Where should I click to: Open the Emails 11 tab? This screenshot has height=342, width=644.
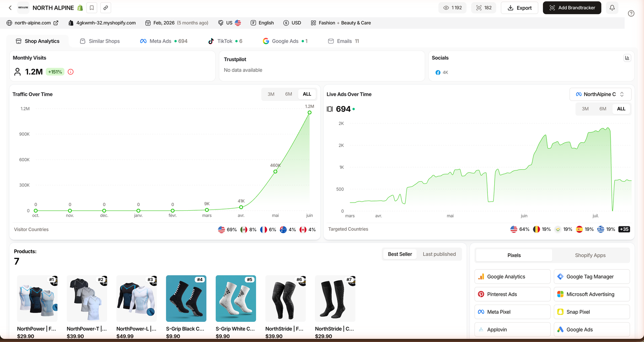click(343, 41)
